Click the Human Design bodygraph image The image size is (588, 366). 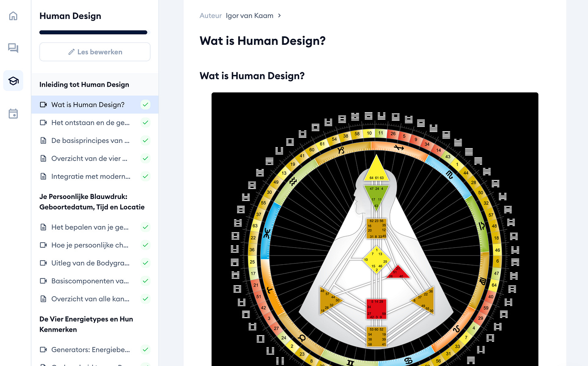point(375,229)
